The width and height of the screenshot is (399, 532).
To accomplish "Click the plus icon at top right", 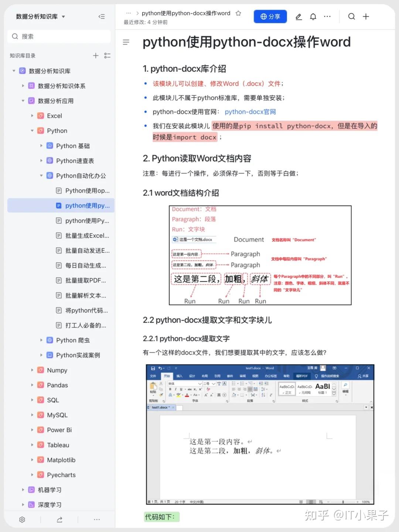I will tap(366, 17).
